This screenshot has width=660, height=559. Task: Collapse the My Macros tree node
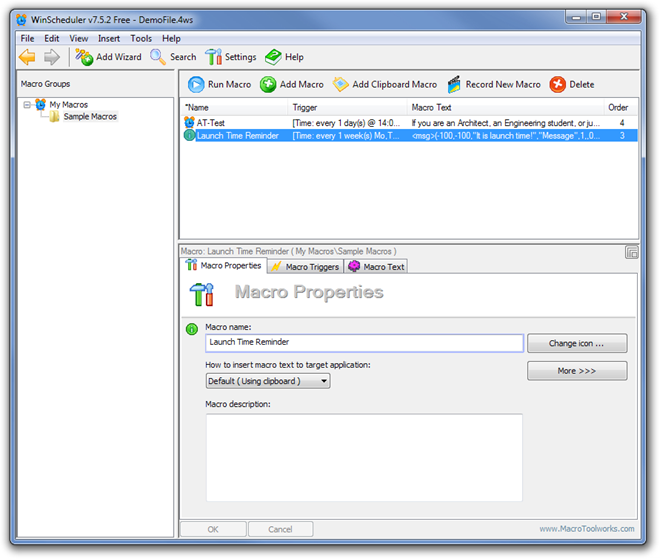(x=27, y=104)
